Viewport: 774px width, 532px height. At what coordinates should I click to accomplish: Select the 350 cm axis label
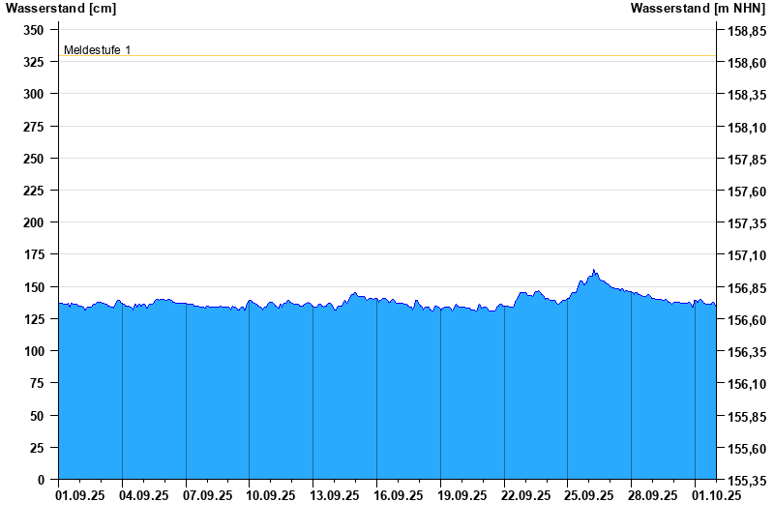click(x=34, y=30)
